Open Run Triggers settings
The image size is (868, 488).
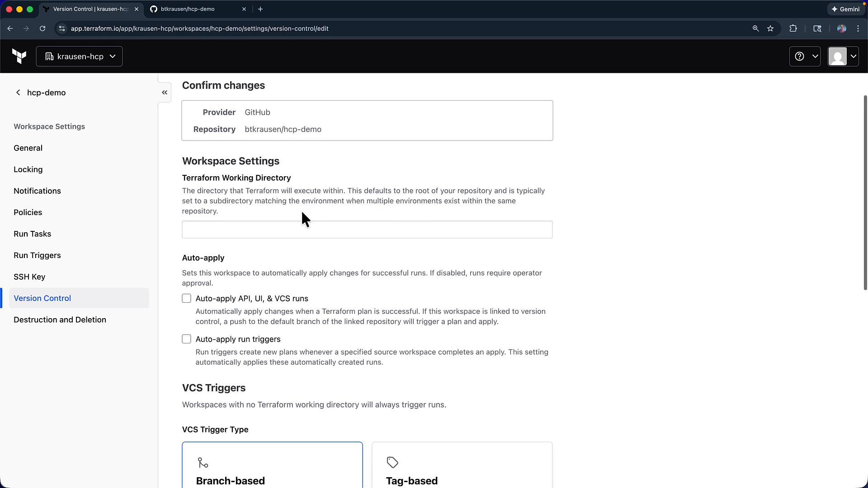37,255
